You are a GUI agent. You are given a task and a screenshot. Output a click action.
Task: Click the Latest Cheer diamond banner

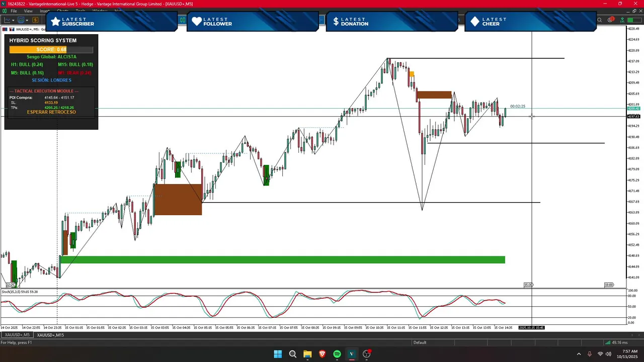point(530,22)
